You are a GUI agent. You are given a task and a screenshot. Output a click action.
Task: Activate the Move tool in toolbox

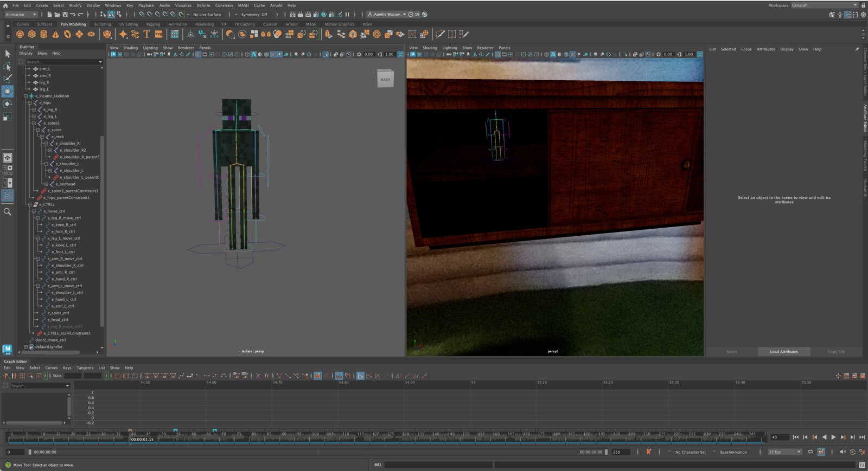[x=8, y=92]
